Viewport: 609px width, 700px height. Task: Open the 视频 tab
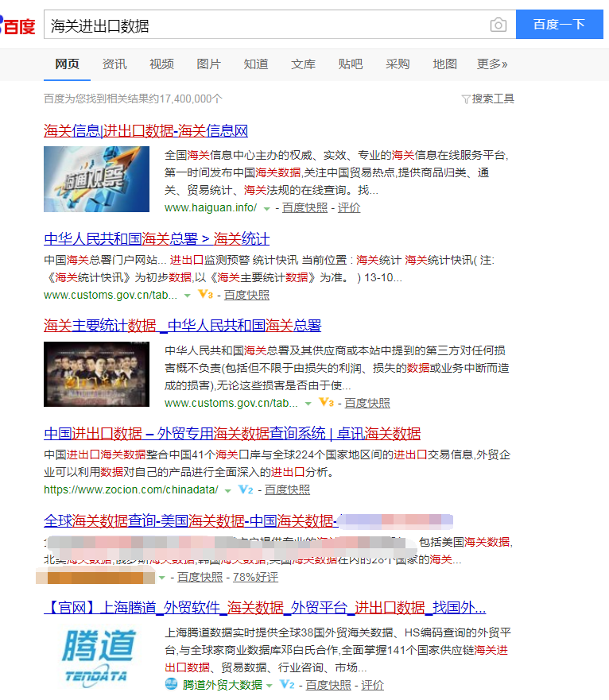click(x=161, y=64)
